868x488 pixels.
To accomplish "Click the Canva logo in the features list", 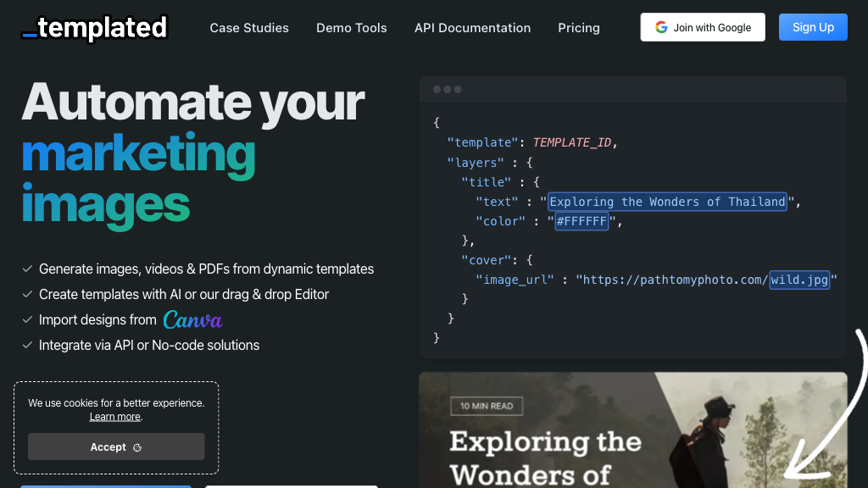I will [192, 320].
